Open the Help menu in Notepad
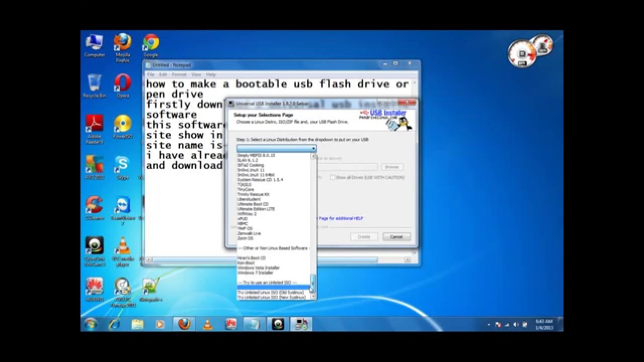 [x=211, y=74]
